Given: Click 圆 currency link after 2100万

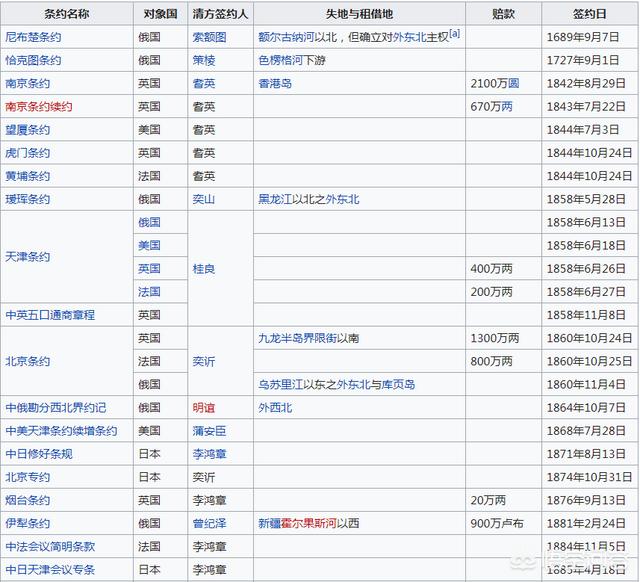Looking at the screenshot, I should click(513, 84).
